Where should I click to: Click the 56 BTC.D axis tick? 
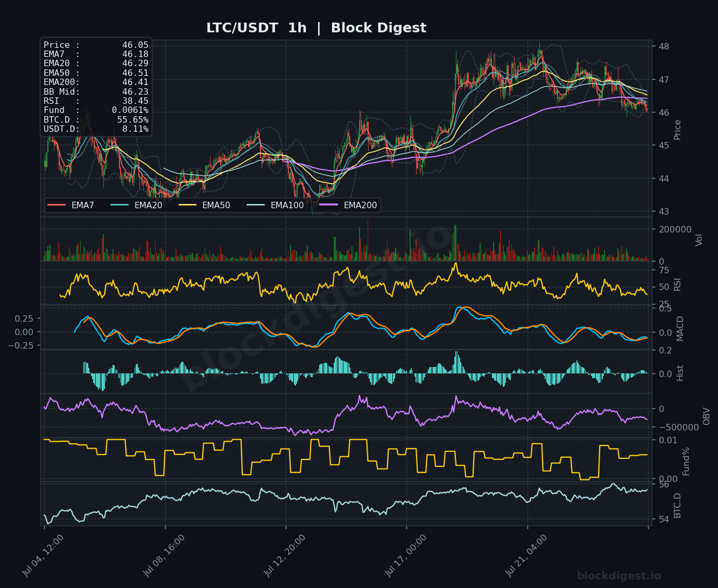coord(664,485)
